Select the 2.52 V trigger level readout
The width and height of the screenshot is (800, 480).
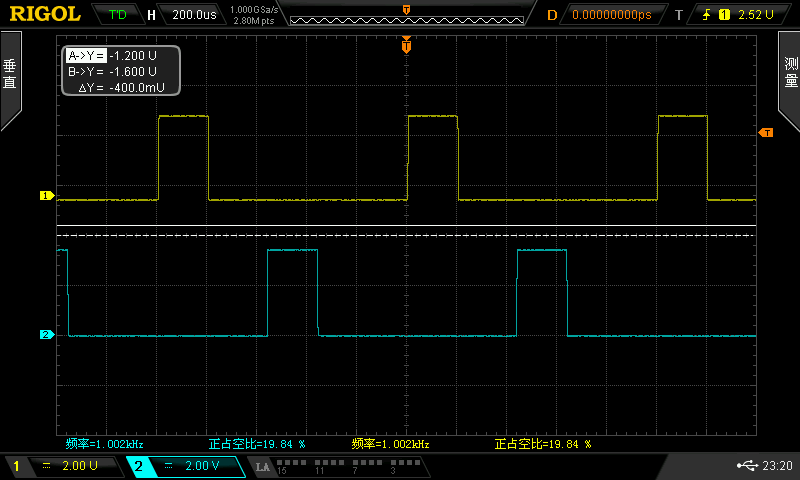[x=756, y=15]
